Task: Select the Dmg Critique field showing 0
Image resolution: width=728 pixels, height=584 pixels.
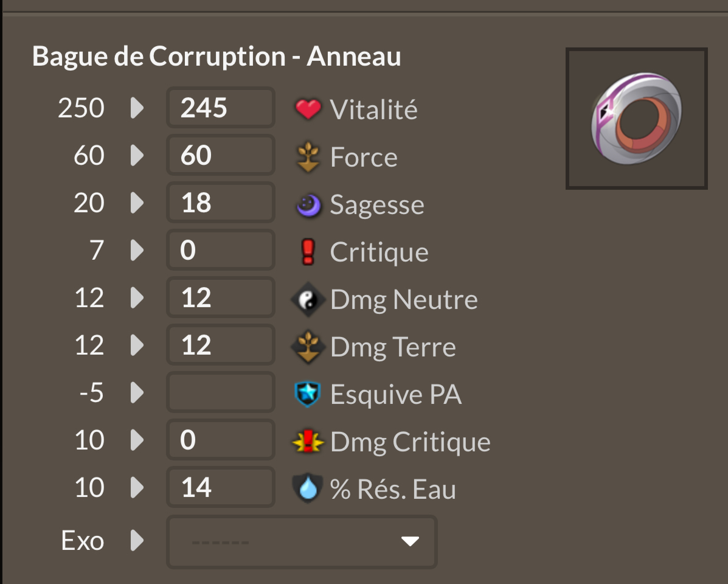Action: (x=221, y=440)
